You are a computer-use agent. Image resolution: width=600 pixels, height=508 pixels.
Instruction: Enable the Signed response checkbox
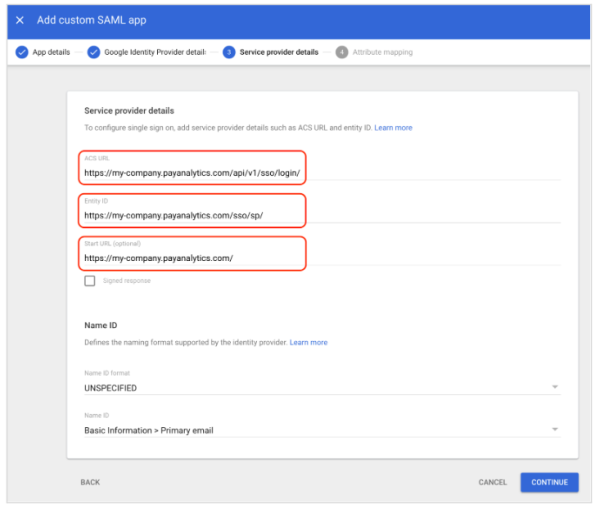point(90,281)
